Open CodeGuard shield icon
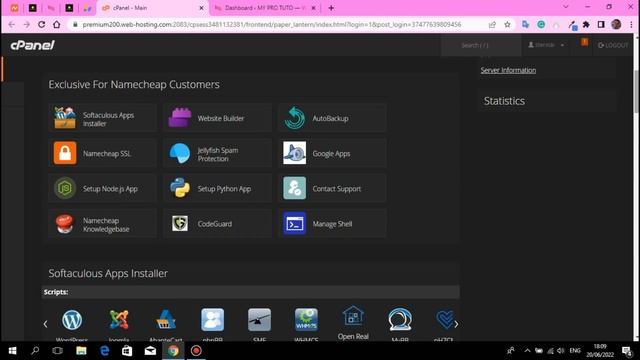 coord(180,224)
